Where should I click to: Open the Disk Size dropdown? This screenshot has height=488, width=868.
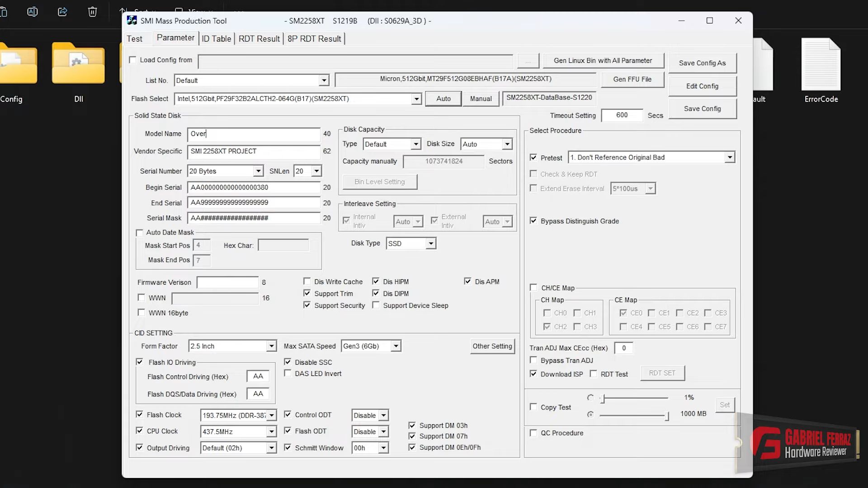pyautogui.click(x=507, y=144)
